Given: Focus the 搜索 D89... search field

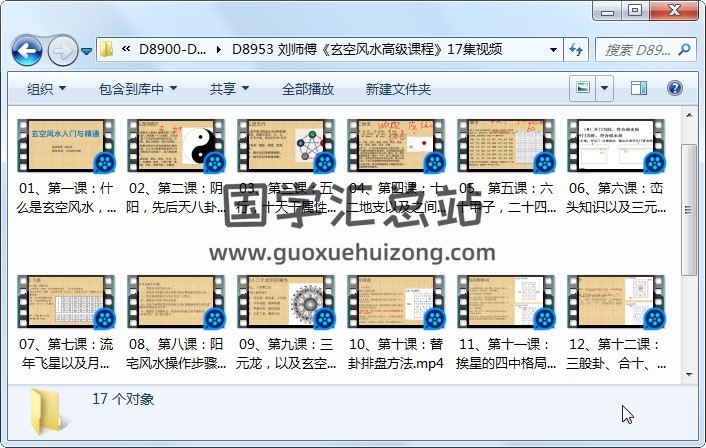Looking at the screenshot, I should (638, 50).
